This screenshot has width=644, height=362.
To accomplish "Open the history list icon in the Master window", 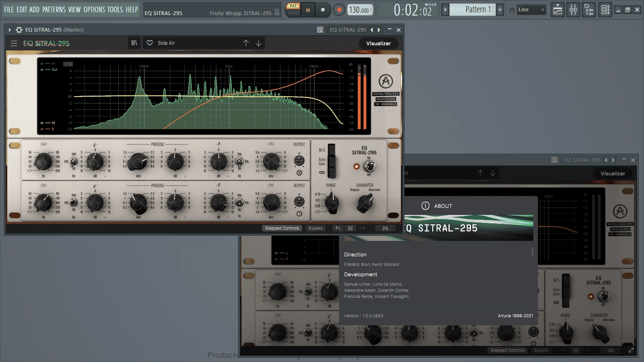I will coord(350,228).
